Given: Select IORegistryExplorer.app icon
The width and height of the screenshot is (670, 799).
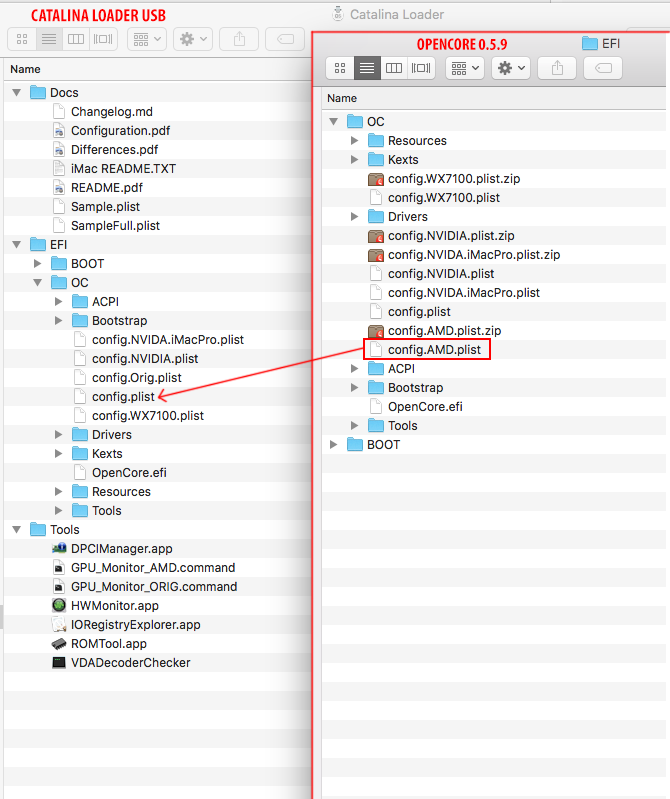Looking at the screenshot, I should pyautogui.click(x=59, y=624).
